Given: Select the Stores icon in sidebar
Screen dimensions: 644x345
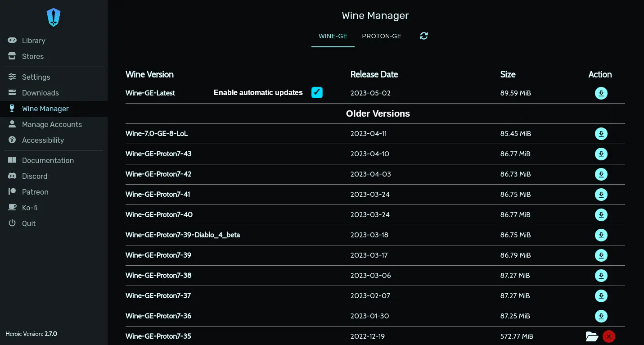Looking at the screenshot, I should tap(11, 56).
